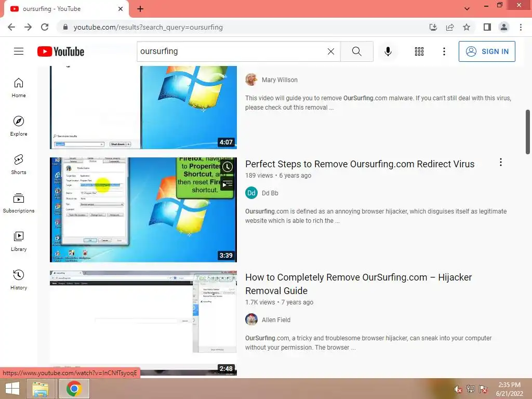Open the 2:48 video thumbnail
Image resolution: width=532 pixels, height=399 pixels.
143,323
